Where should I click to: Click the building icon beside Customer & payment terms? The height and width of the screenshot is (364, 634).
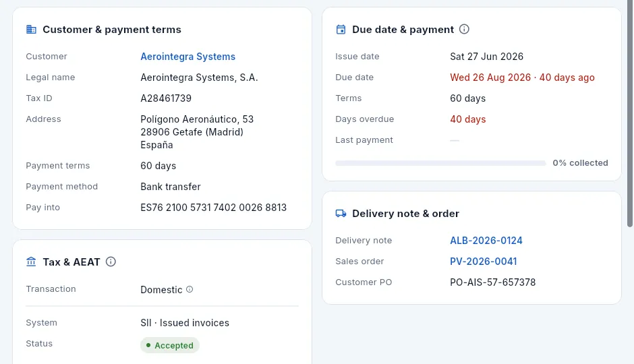[x=31, y=30]
